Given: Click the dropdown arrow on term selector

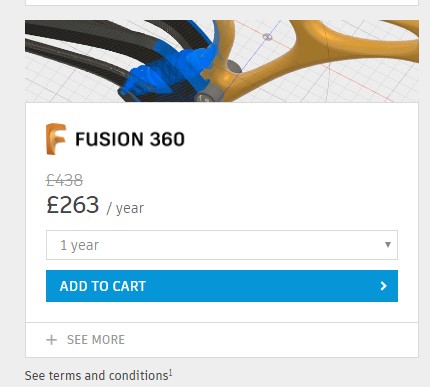Looking at the screenshot, I should click(388, 245).
